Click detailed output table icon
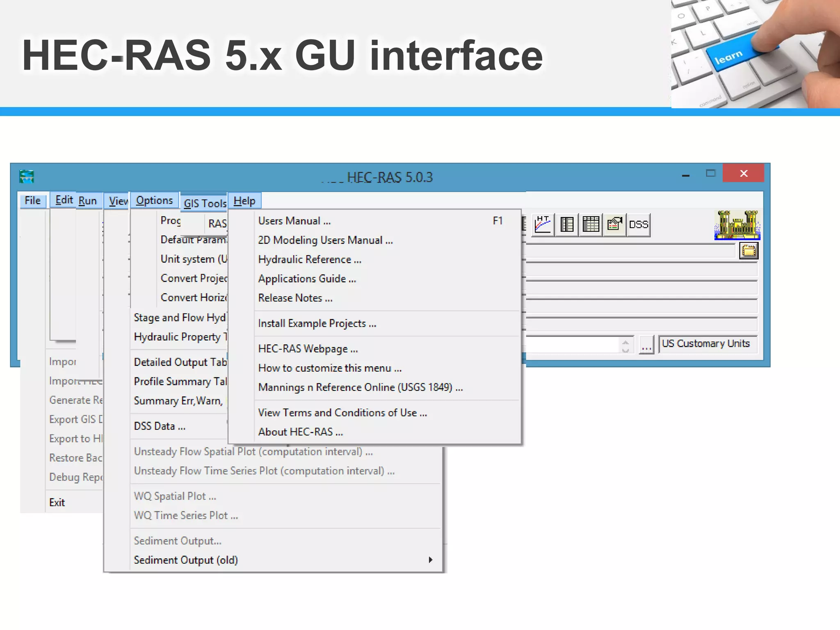 click(567, 224)
